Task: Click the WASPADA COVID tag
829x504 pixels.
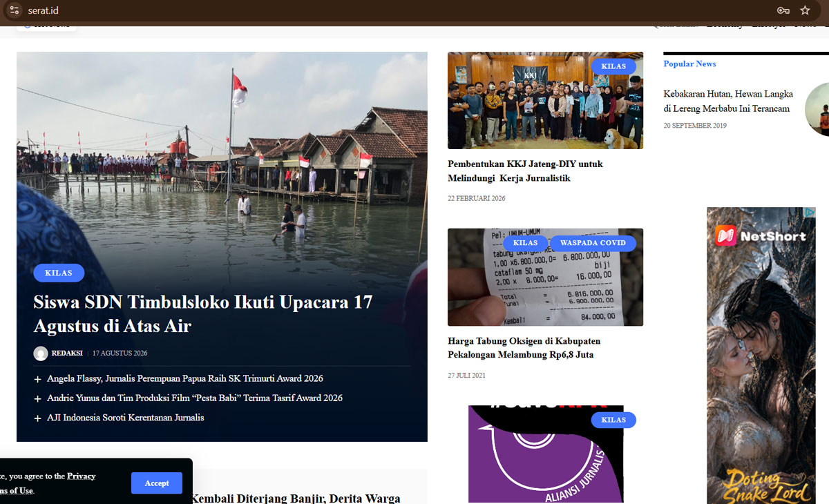Action: 593,243
